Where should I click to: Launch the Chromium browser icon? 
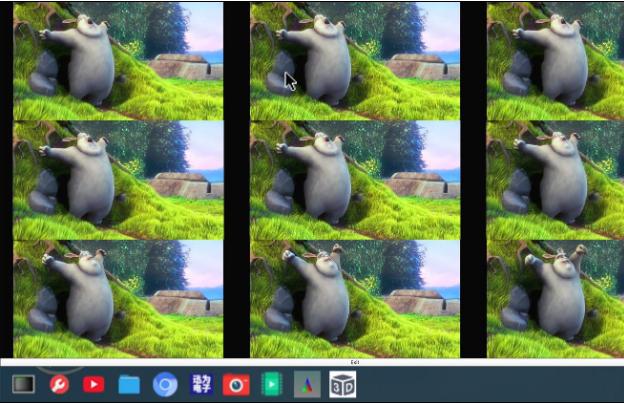pyautogui.click(x=165, y=384)
